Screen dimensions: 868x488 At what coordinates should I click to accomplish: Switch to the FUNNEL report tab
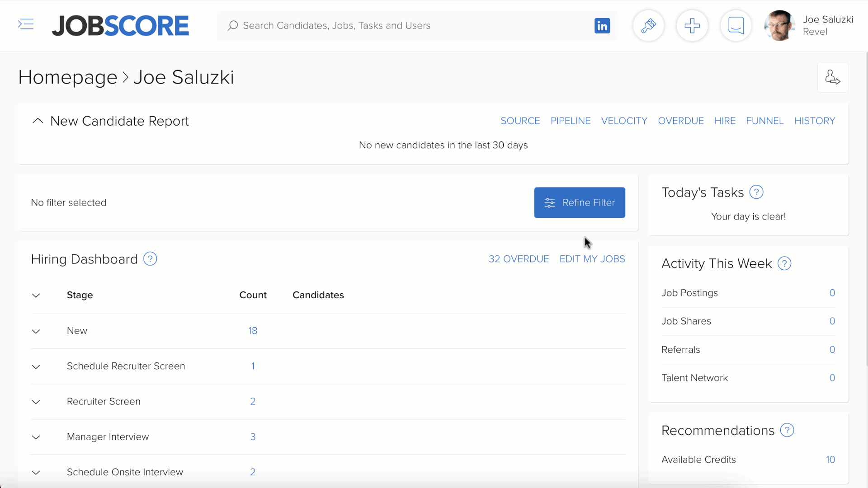point(765,121)
